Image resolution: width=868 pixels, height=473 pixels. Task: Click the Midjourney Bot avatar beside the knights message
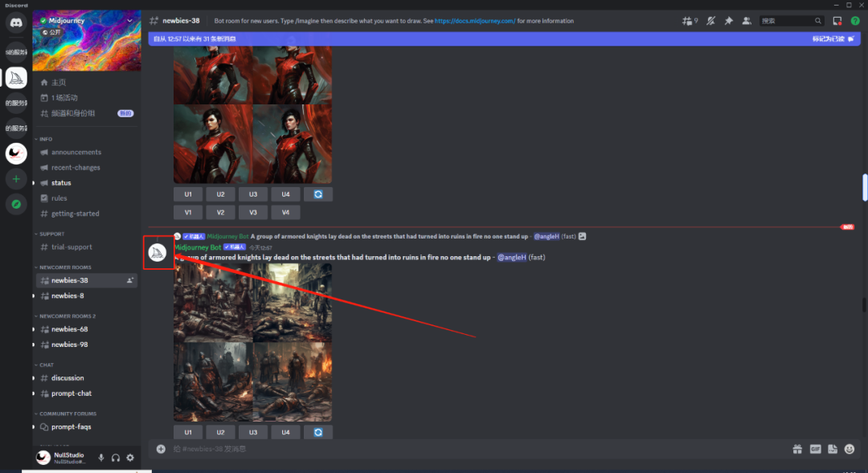(158, 252)
